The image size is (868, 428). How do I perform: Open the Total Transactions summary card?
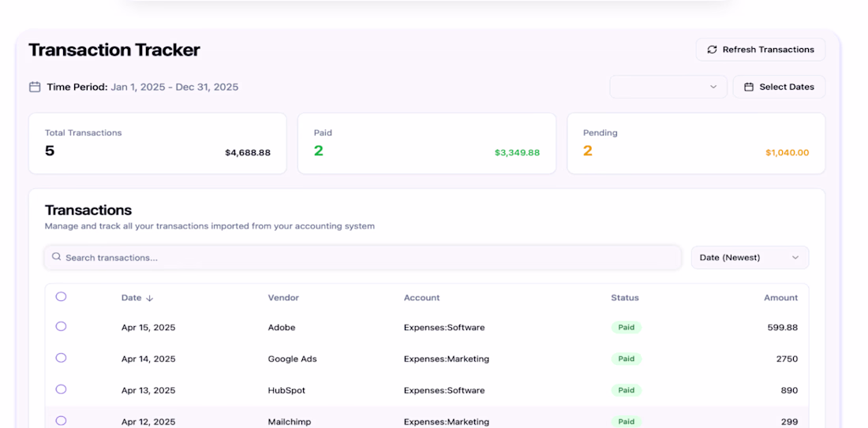coord(158,143)
